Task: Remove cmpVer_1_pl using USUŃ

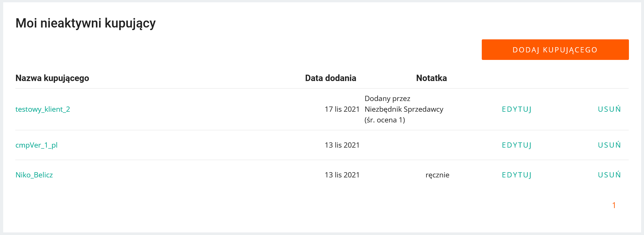Action: [x=609, y=145]
